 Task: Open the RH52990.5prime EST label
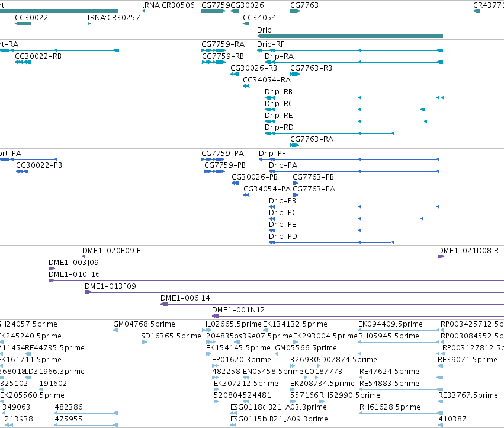[x=349, y=395]
